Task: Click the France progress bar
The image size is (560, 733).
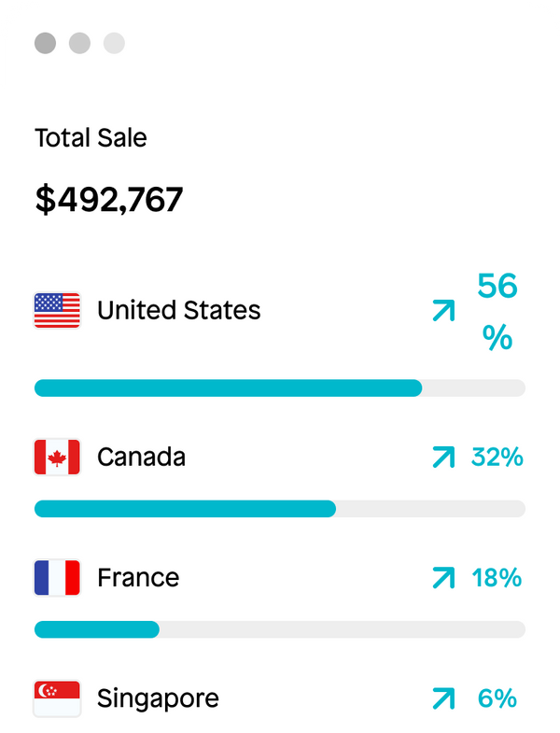Action: coord(279,629)
